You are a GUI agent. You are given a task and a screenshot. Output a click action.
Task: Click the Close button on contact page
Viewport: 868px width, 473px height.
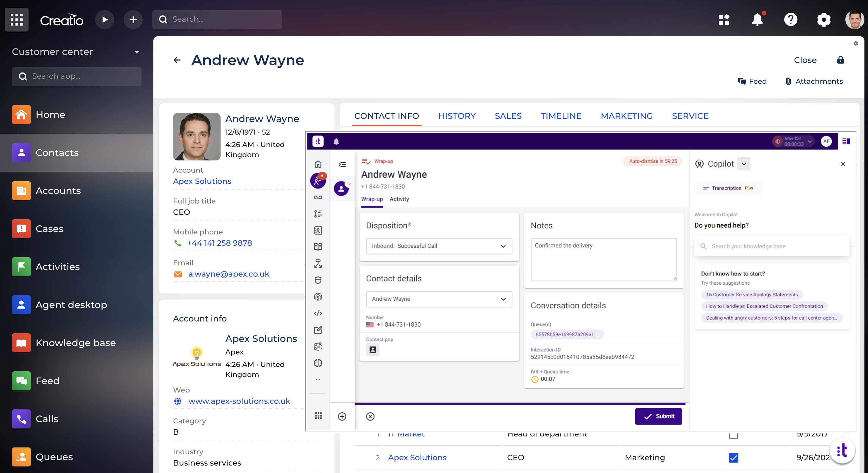click(x=805, y=60)
